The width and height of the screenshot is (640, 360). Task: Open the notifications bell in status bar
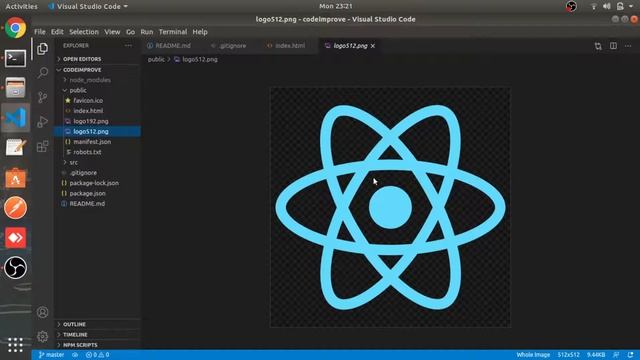(x=631, y=355)
